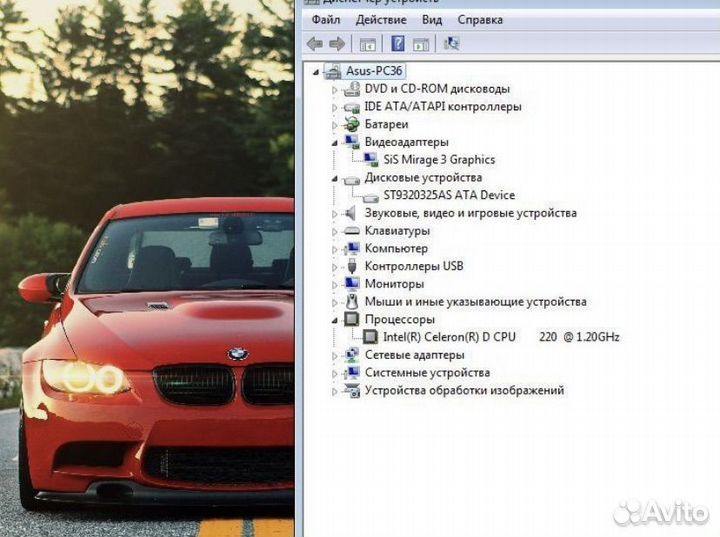Open the Вид menu
Screen dimensions: 720x537
pyautogui.click(x=432, y=20)
